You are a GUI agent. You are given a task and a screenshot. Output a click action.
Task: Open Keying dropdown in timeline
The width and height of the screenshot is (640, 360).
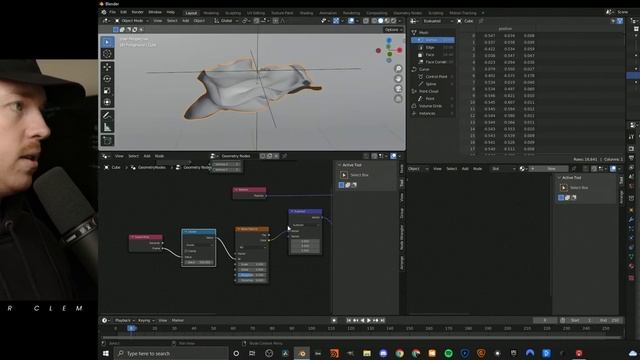pos(146,320)
